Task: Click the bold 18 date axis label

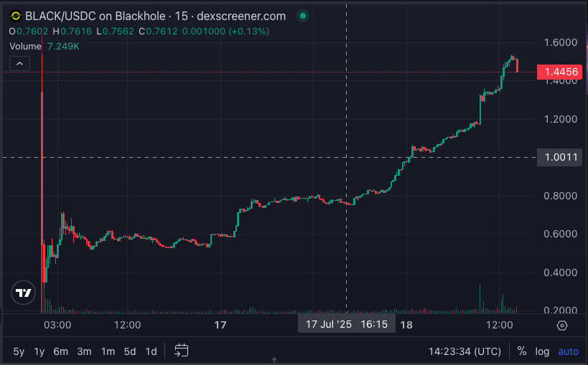Action: point(406,325)
